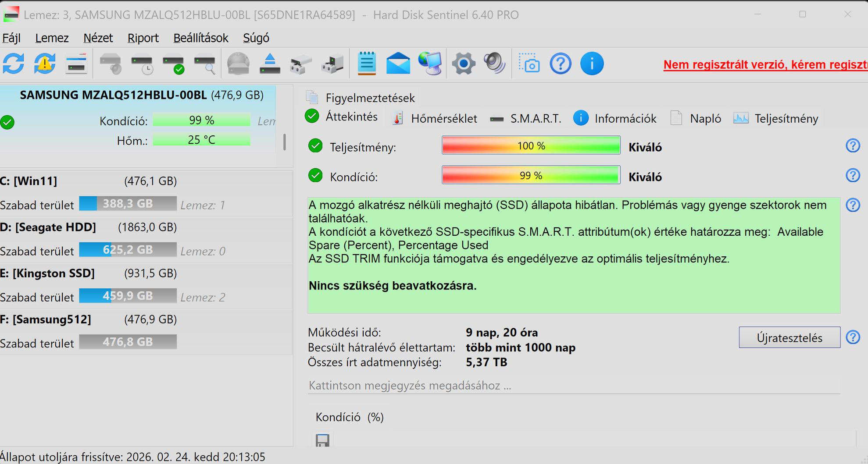The width and height of the screenshot is (868, 464).
Task: Click the camera screenshot capture icon
Action: click(529, 64)
